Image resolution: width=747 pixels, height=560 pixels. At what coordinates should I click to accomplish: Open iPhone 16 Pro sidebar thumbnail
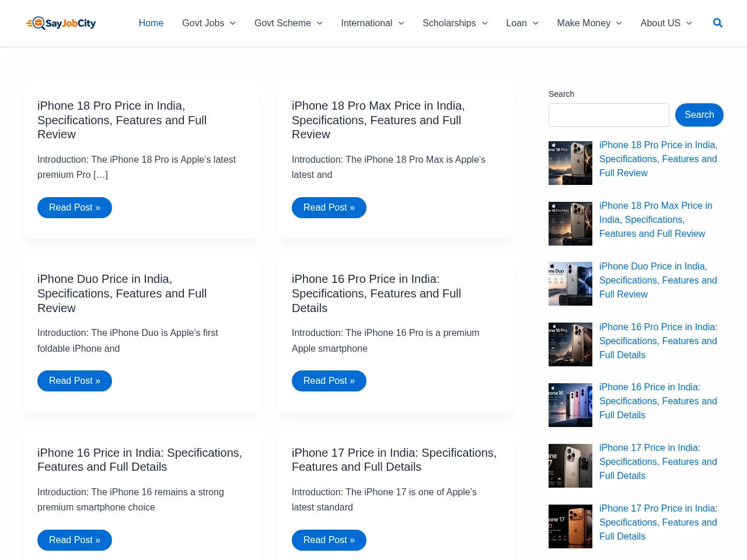570,344
